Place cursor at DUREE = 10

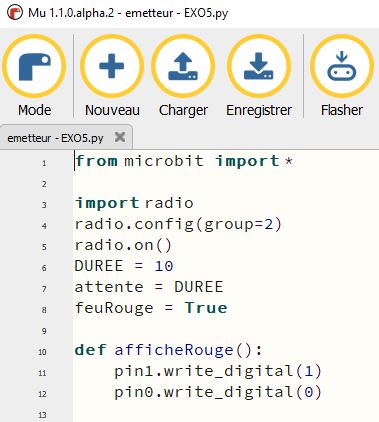pyautogui.click(x=124, y=266)
